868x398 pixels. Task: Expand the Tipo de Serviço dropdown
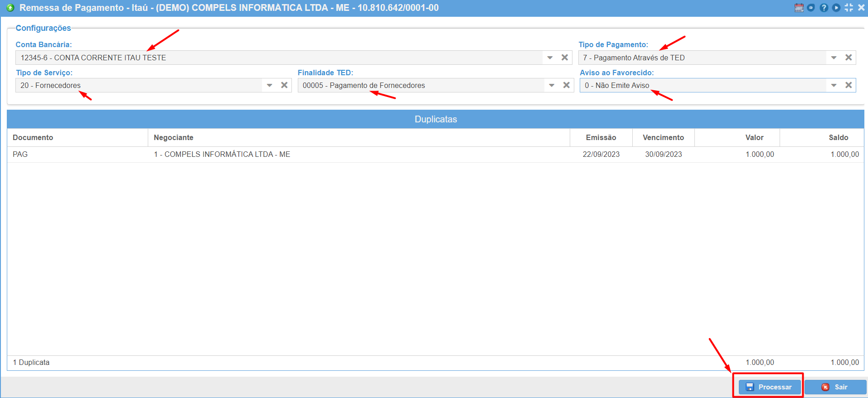(269, 85)
